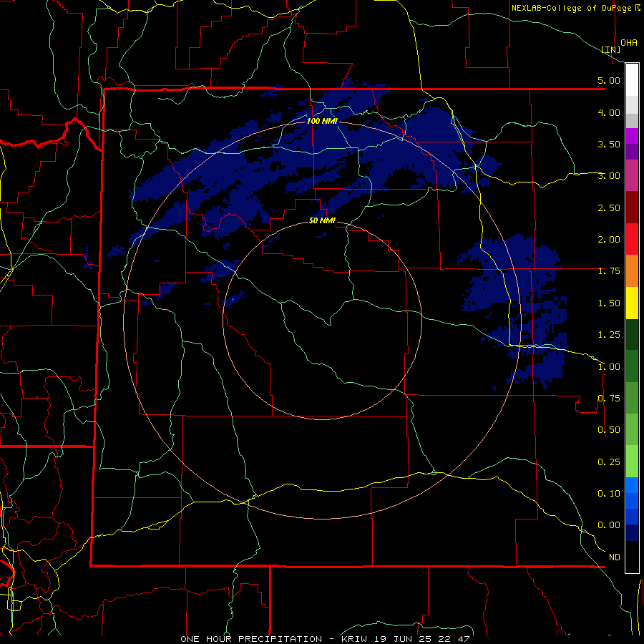This screenshot has width=644, height=644.
Task: Click the 0.75 legend value
Action: coord(609,399)
